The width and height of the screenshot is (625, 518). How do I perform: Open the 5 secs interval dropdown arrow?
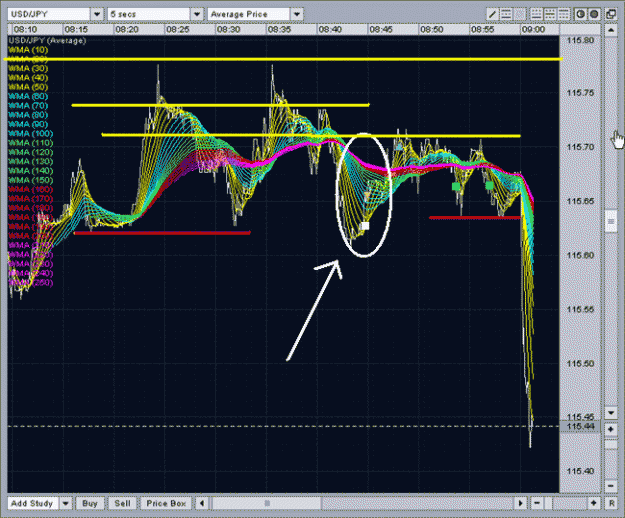tap(197, 14)
